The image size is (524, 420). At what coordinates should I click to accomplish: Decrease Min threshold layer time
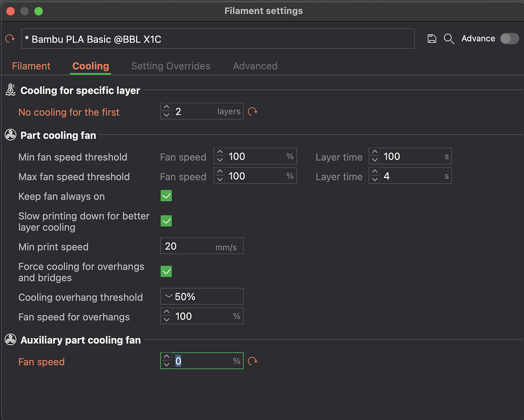click(x=375, y=160)
